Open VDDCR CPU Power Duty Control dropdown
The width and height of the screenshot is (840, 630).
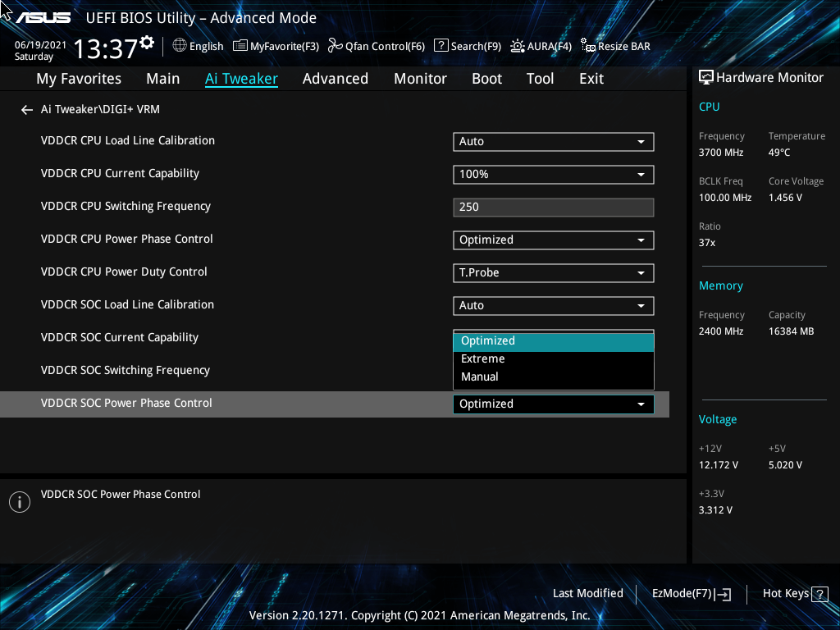(553, 272)
